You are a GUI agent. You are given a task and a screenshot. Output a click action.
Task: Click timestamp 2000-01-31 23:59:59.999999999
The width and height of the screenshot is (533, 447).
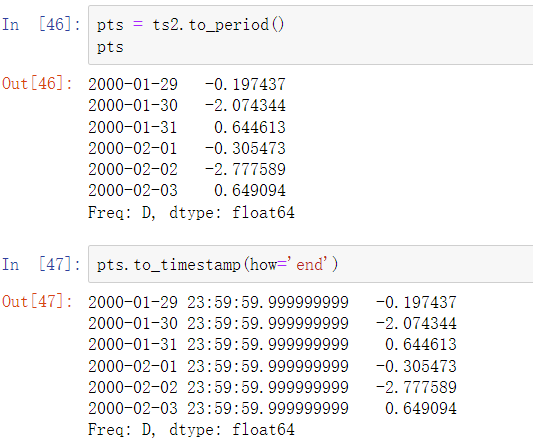[x=219, y=344]
